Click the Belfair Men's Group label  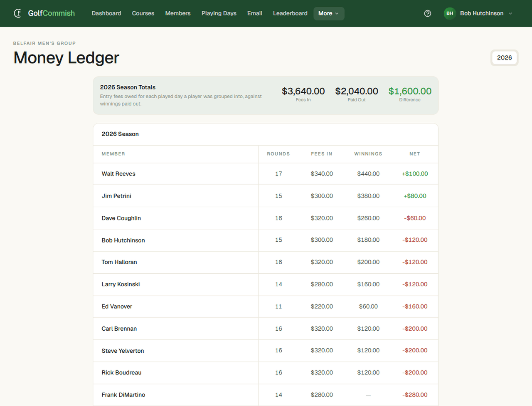(x=44, y=43)
